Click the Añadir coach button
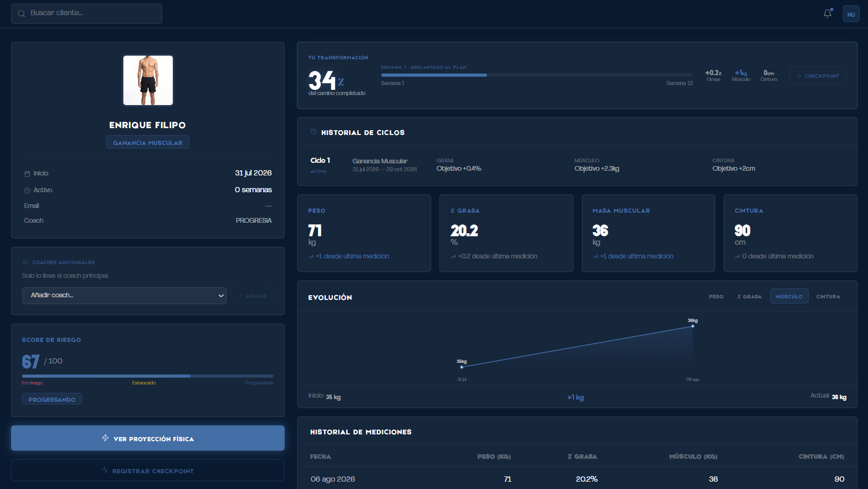The height and width of the screenshot is (489, 868). pyautogui.click(x=253, y=296)
